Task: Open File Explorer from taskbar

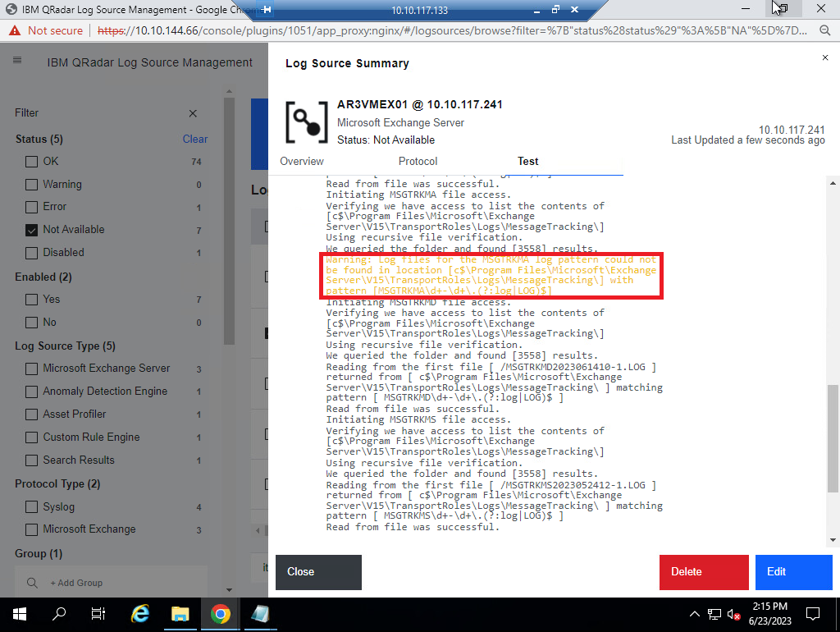Action: point(180,614)
